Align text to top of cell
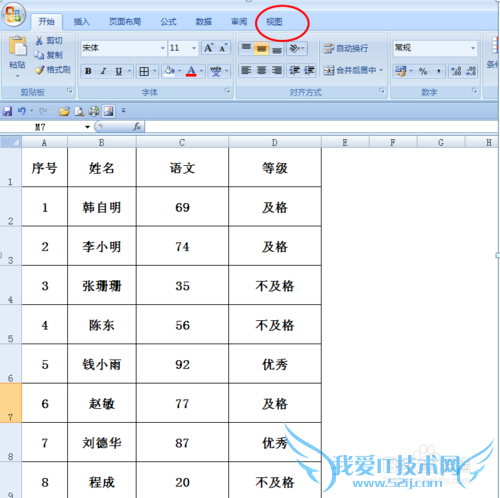This screenshot has height=498, width=500. [246, 48]
